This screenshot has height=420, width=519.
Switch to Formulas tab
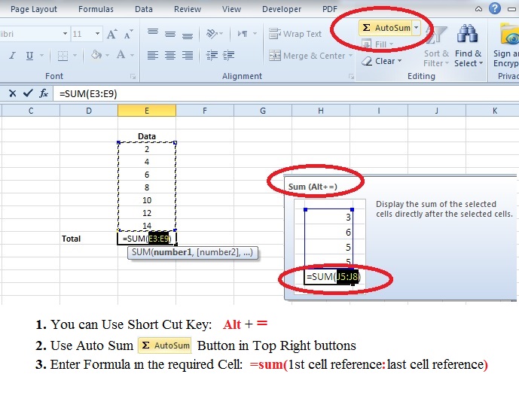(x=96, y=9)
